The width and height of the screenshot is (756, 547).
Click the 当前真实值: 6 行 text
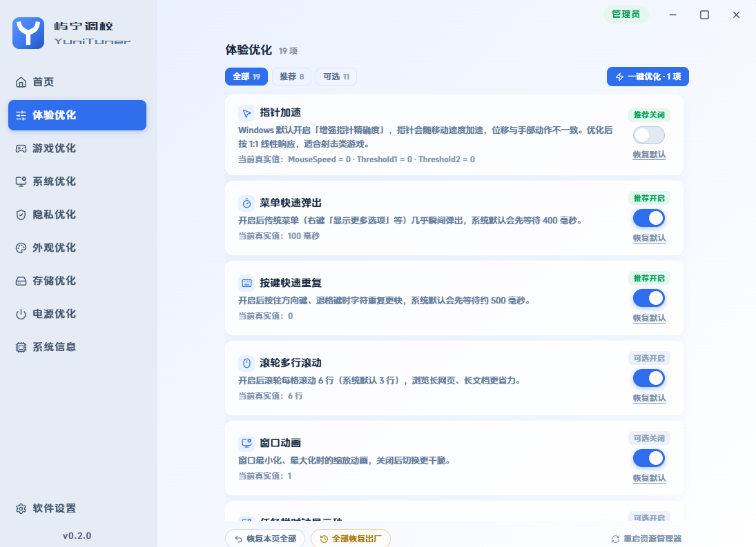(271, 396)
